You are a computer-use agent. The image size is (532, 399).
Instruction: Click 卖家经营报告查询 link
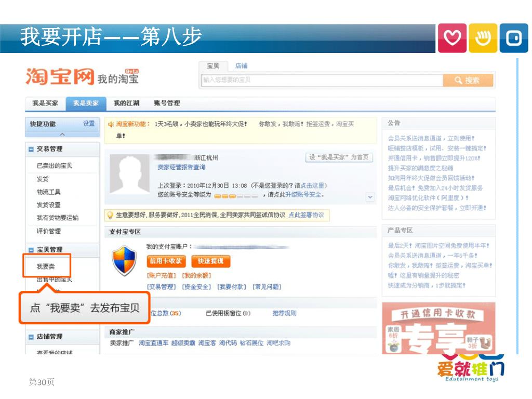click(x=181, y=167)
